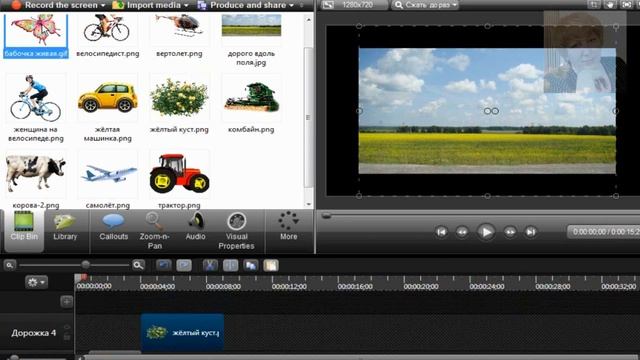
Task: Click the preview playback seek slider handle
Action: (x=326, y=216)
